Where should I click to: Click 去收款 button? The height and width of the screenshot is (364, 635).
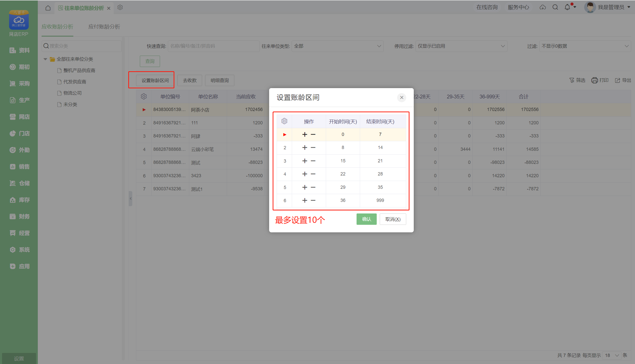point(190,81)
